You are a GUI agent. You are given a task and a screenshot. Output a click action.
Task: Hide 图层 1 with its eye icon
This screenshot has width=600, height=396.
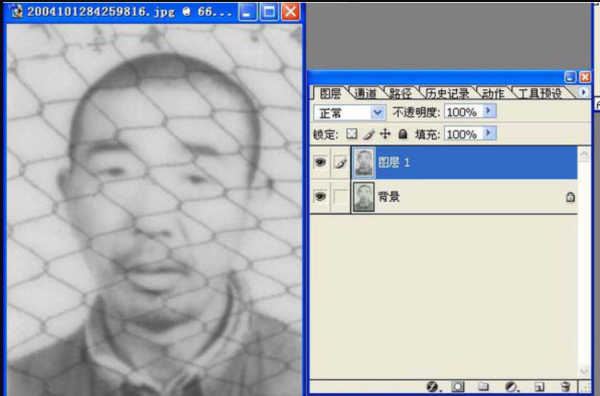[x=320, y=162]
